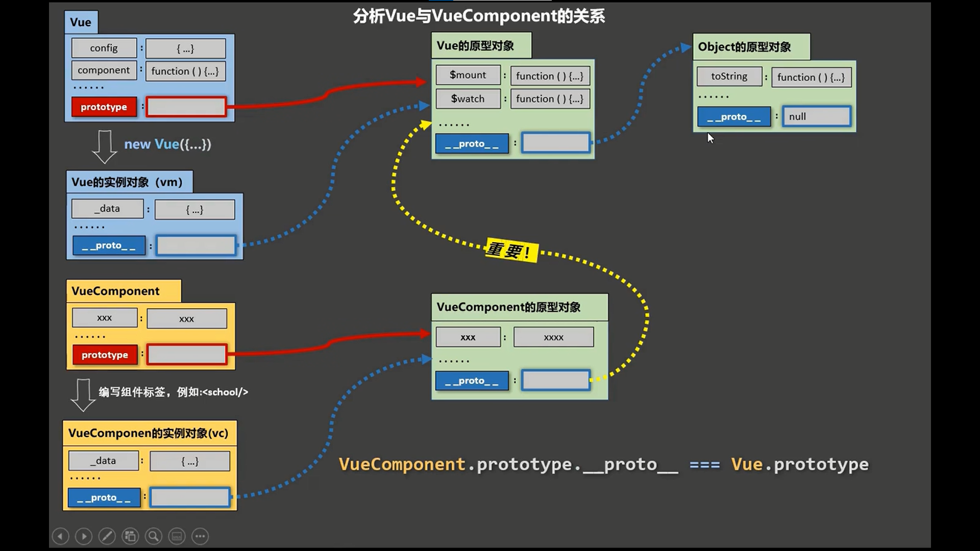Click '__proto__' in Object的原型对象 box

point(734,117)
